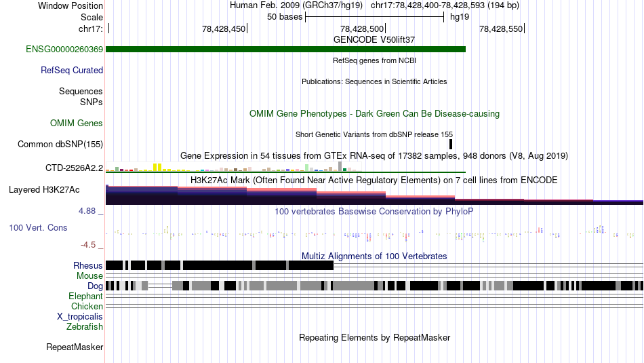Screen dimensions: 644x363
Task: Open the RepeatMasker track label
Action: click(75, 347)
